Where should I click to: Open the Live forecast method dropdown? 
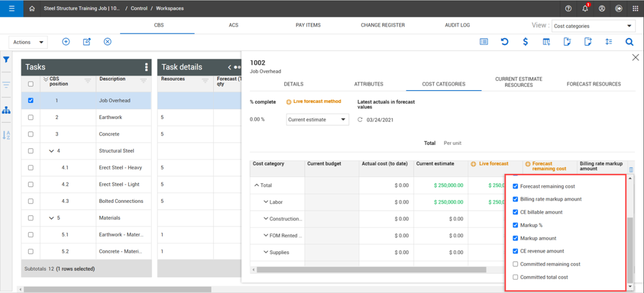click(317, 120)
